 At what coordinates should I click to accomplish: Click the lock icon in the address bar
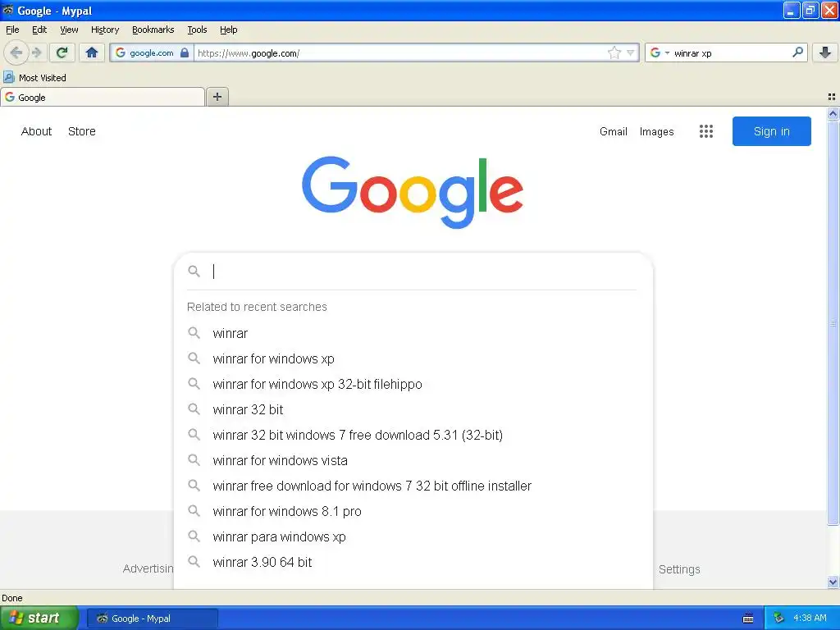click(x=185, y=52)
